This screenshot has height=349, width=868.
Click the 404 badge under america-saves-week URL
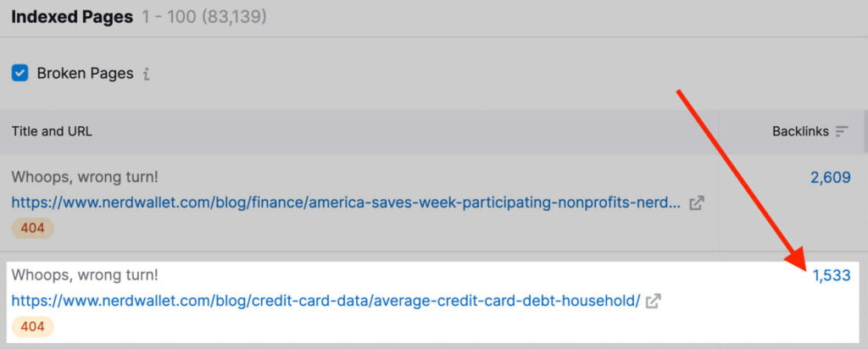[x=32, y=228]
